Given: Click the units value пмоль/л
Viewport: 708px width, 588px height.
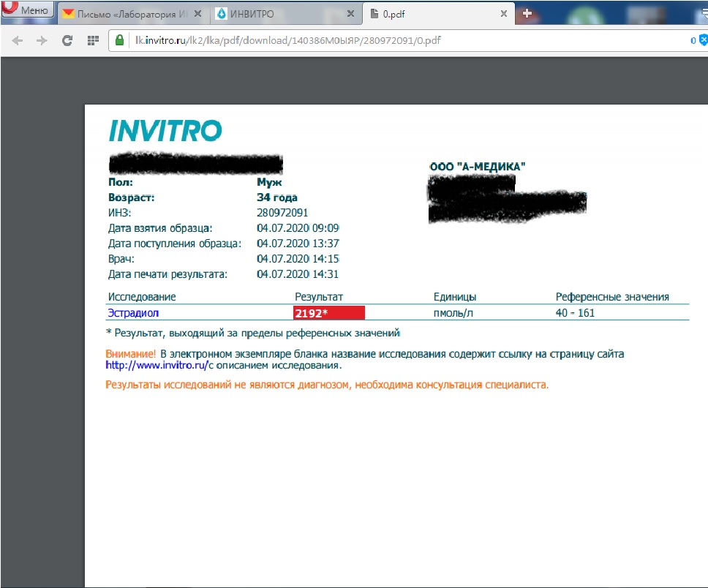Looking at the screenshot, I should tap(453, 313).
